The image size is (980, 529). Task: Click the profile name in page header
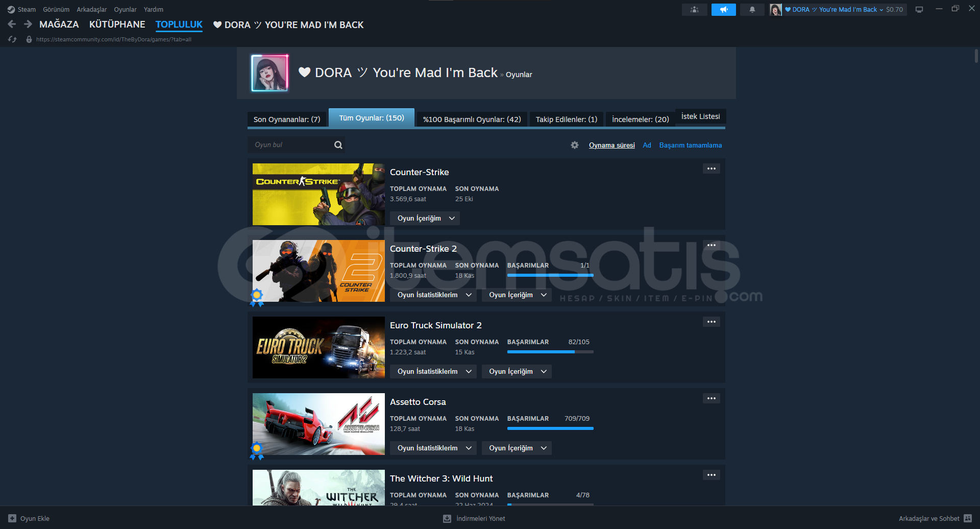tap(398, 73)
